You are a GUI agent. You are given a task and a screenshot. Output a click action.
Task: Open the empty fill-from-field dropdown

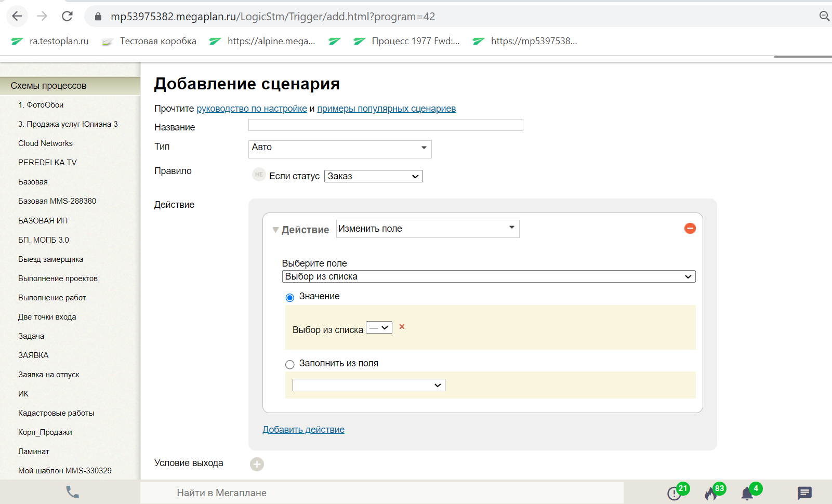tap(368, 385)
